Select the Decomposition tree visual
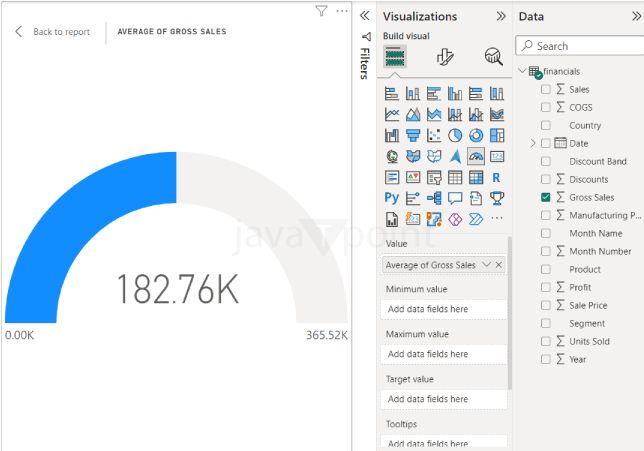The height and width of the screenshot is (451, 644). tap(434, 198)
